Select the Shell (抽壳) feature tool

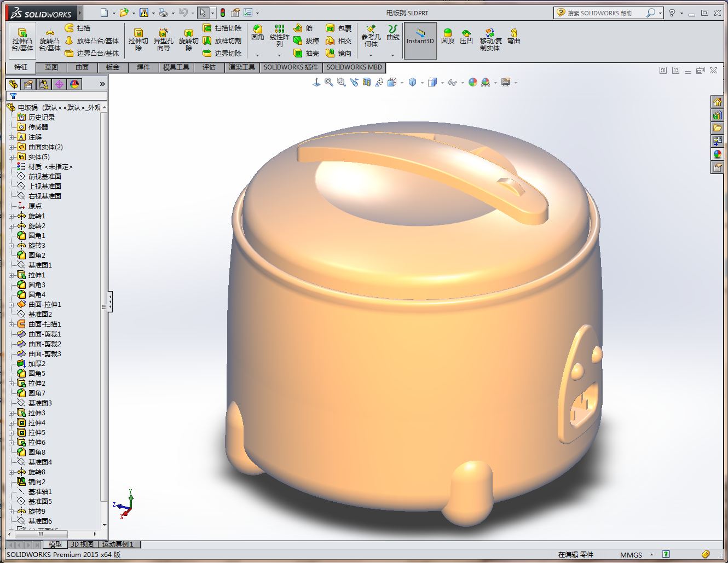(x=306, y=54)
